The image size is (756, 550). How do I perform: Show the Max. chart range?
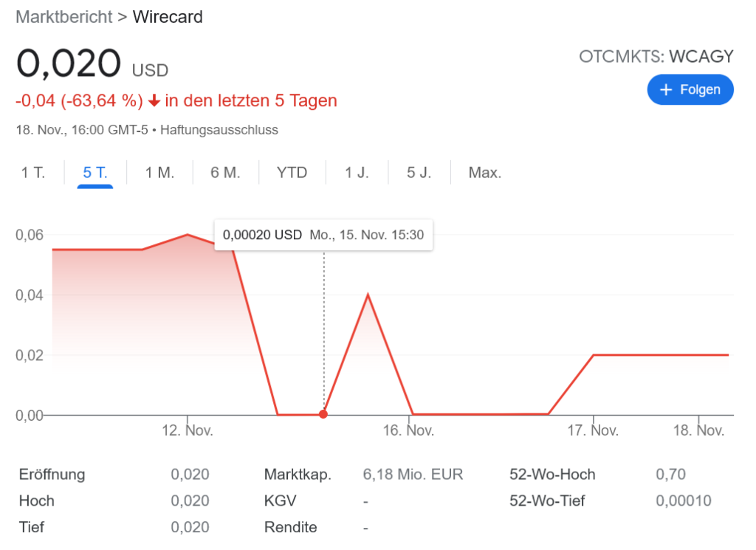pyautogui.click(x=484, y=173)
